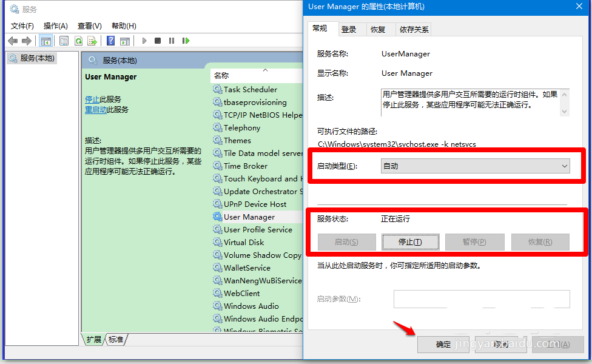Click the Pause Service icon in toolbar
592x364 pixels.
tap(172, 41)
